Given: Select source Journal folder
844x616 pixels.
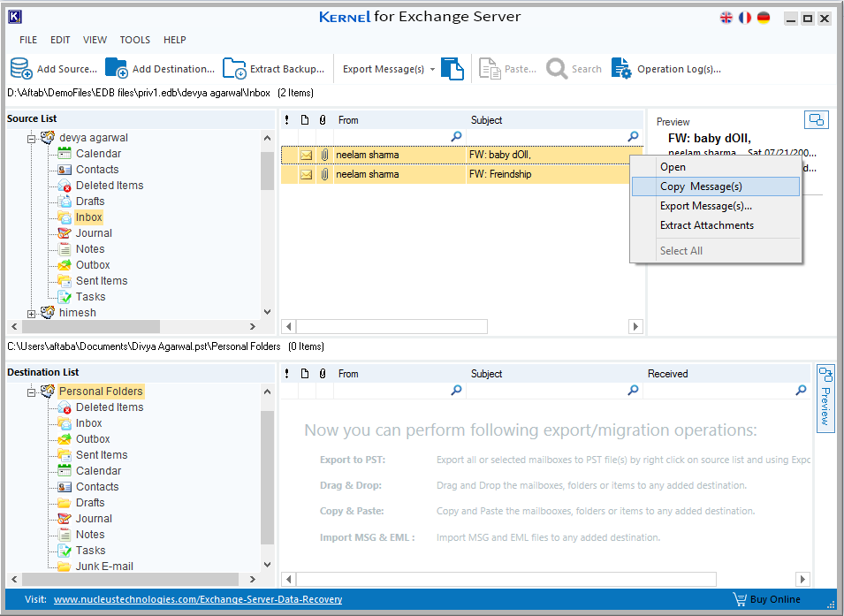Looking at the screenshot, I should (x=94, y=233).
